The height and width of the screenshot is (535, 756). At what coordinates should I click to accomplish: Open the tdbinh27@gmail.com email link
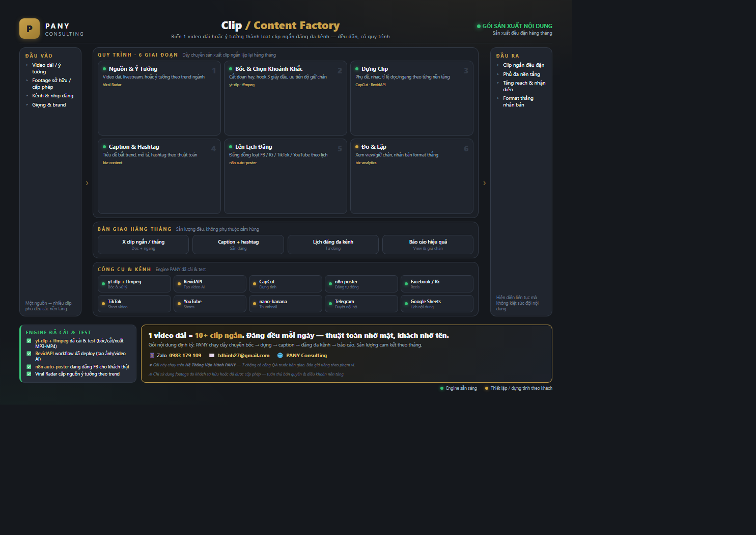point(243,356)
